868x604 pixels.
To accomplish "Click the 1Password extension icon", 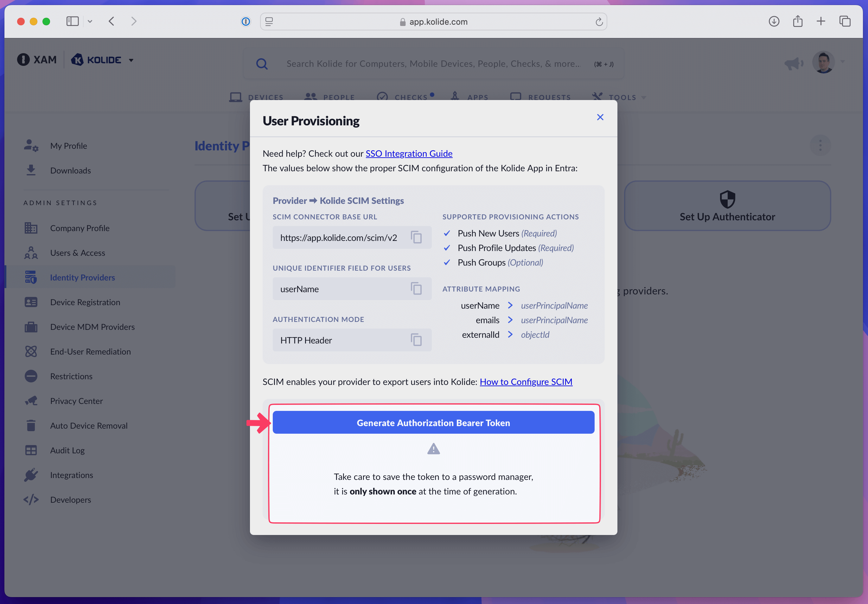I will click(x=246, y=22).
